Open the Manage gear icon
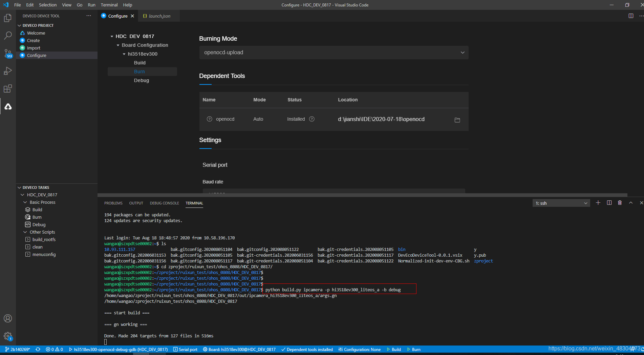This screenshot has width=644, height=355. pyautogui.click(x=8, y=336)
